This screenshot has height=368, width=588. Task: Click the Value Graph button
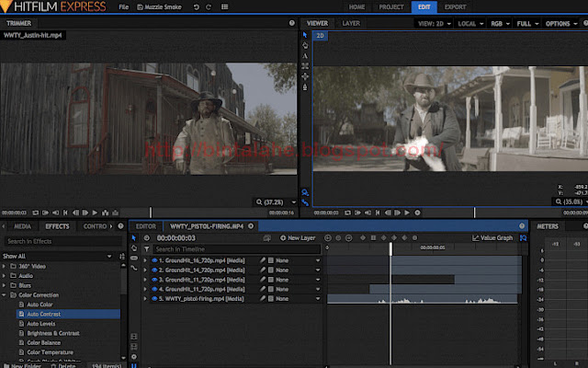[x=492, y=237]
